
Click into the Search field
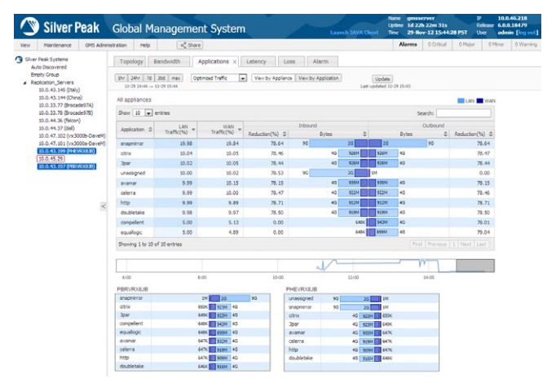(x=463, y=113)
